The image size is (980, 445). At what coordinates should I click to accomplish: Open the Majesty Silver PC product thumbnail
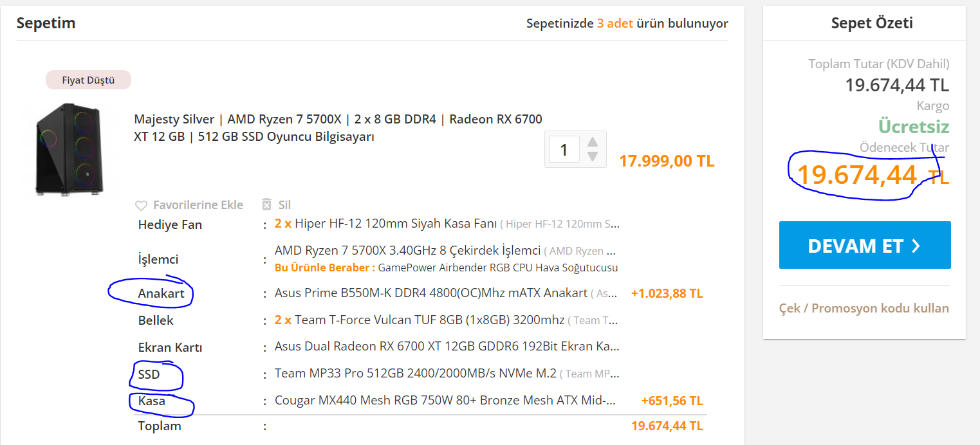click(69, 149)
